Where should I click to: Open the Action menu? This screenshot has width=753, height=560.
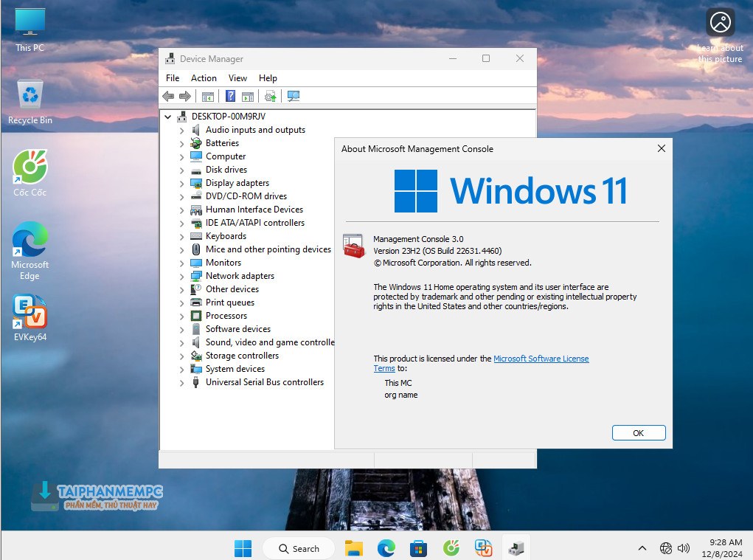[204, 78]
